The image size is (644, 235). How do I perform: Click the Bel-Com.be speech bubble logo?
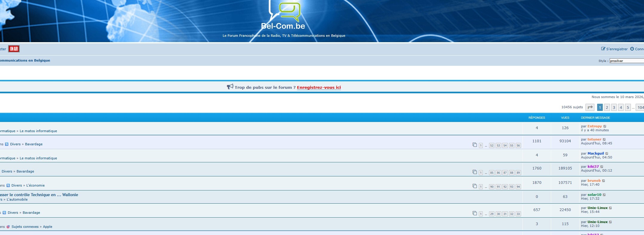tap(285, 11)
